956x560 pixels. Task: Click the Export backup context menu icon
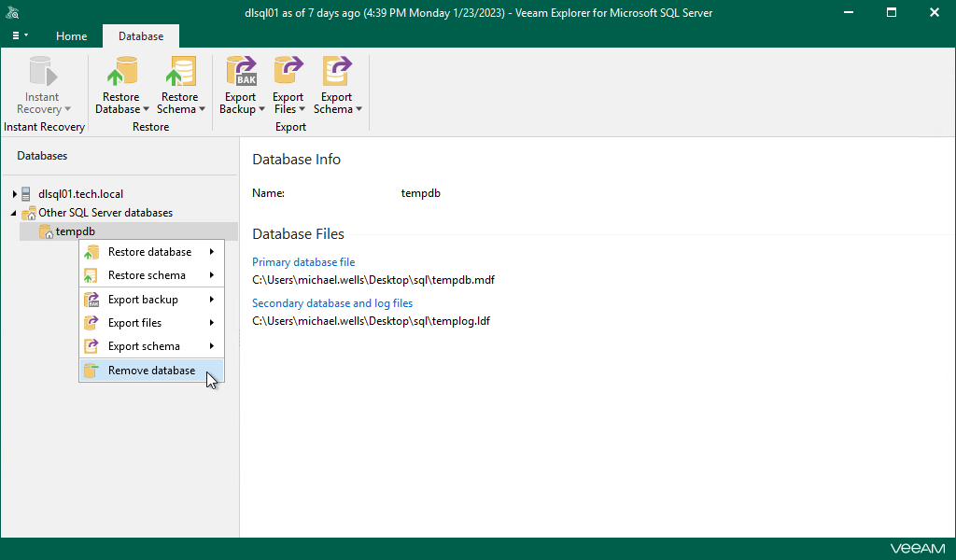(91, 300)
